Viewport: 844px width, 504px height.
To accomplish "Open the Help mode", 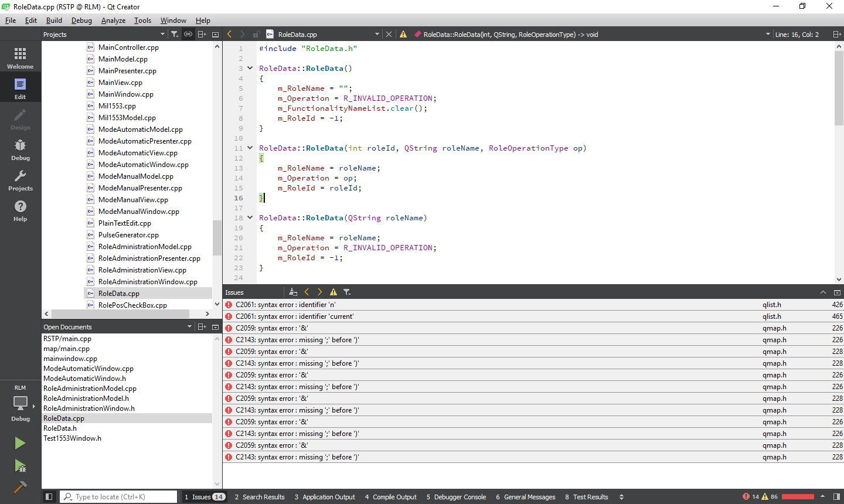I will 20,210.
